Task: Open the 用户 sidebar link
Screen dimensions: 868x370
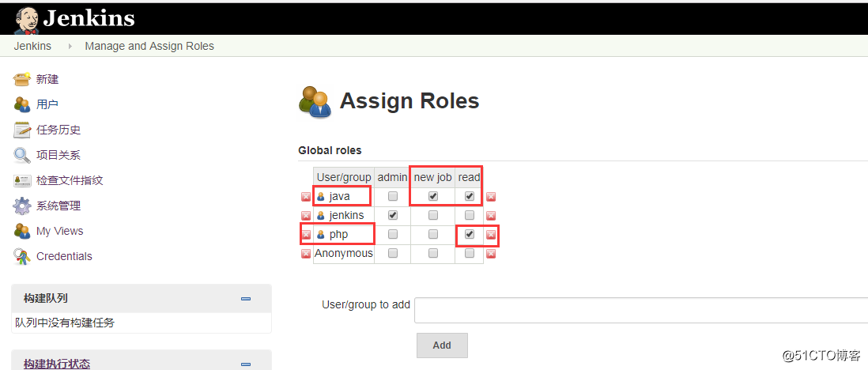Action: [47, 104]
